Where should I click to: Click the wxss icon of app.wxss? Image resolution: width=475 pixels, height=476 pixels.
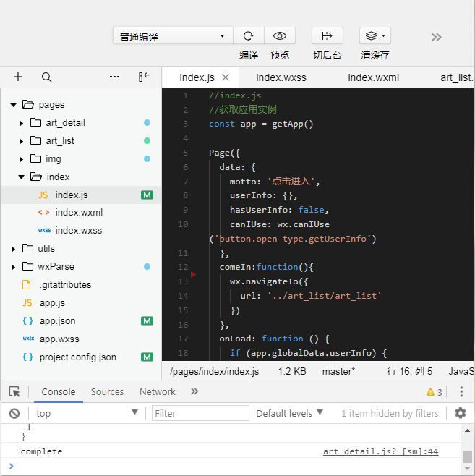(28, 338)
